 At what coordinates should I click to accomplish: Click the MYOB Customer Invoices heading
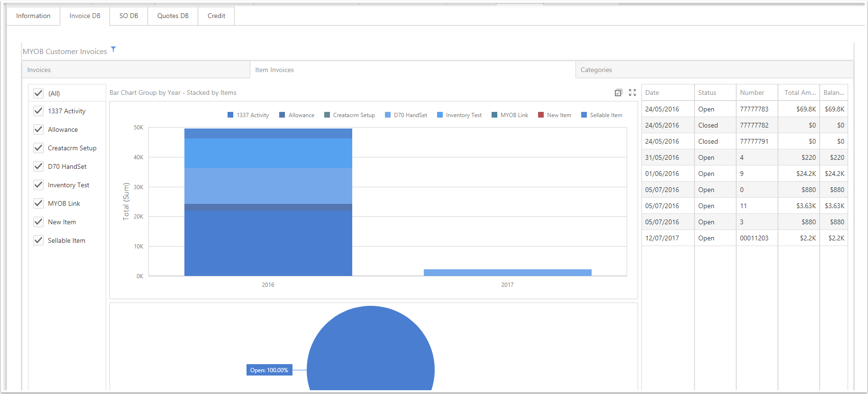click(65, 51)
